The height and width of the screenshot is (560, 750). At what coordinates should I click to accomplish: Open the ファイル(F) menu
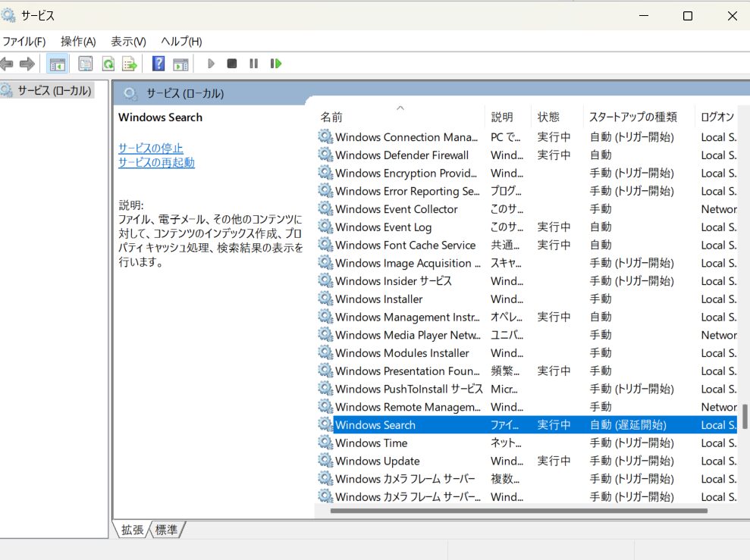[24, 42]
